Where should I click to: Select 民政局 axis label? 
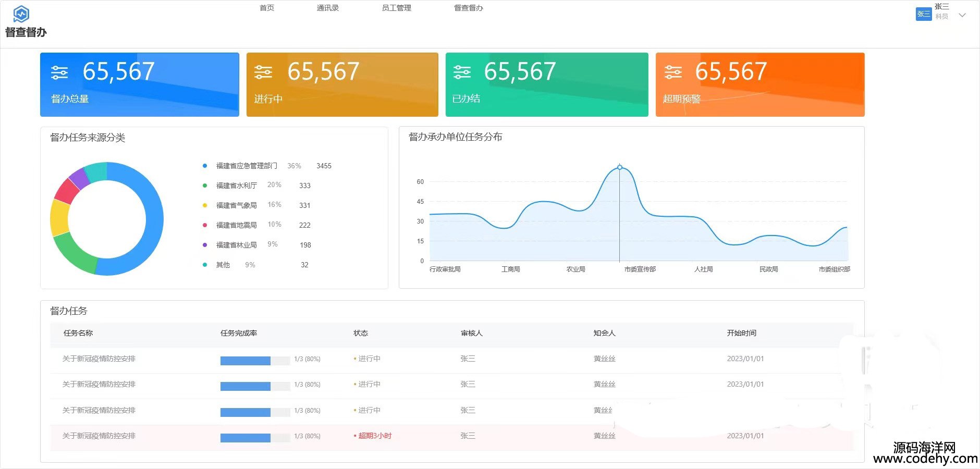click(x=769, y=269)
